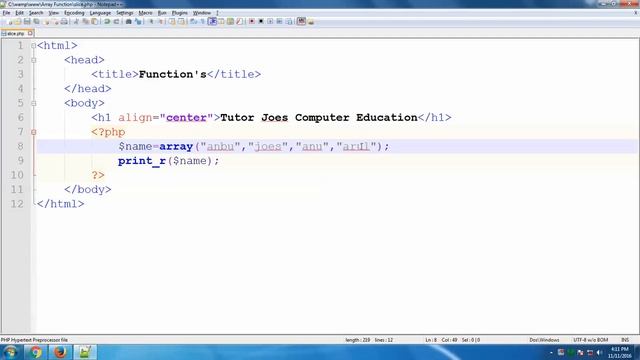The width and height of the screenshot is (640, 360).
Task: Collapse the php block fold marker on line 7
Action: click(x=33, y=132)
